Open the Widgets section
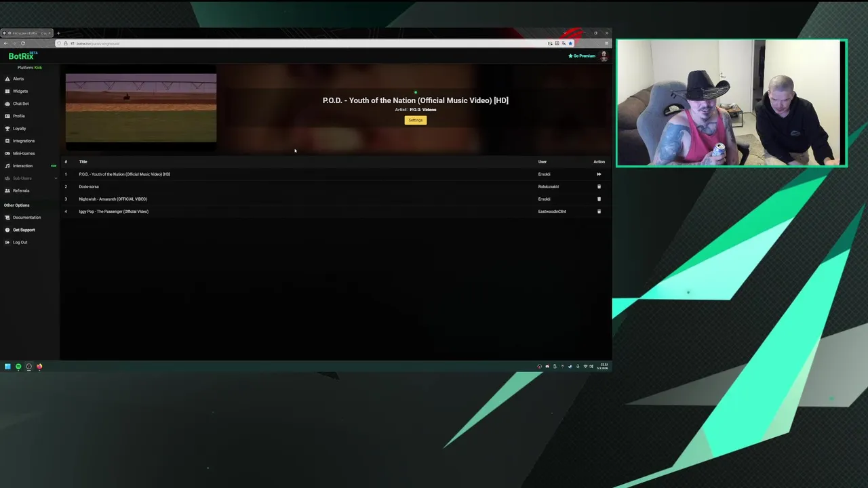The image size is (868, 488). click(x=20, y=91)
